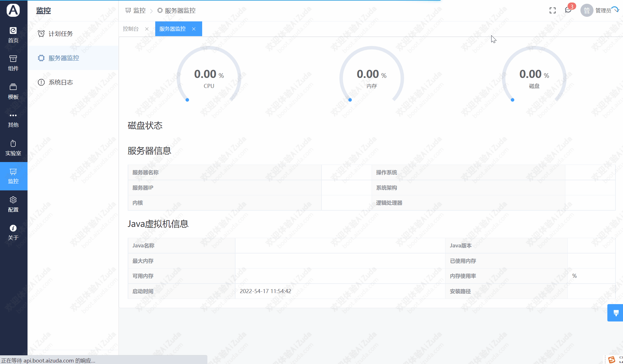This screenshot has height=364, width=623.
Task: Open the 实验室 lab sidebar icon
Action: [13, 148]
